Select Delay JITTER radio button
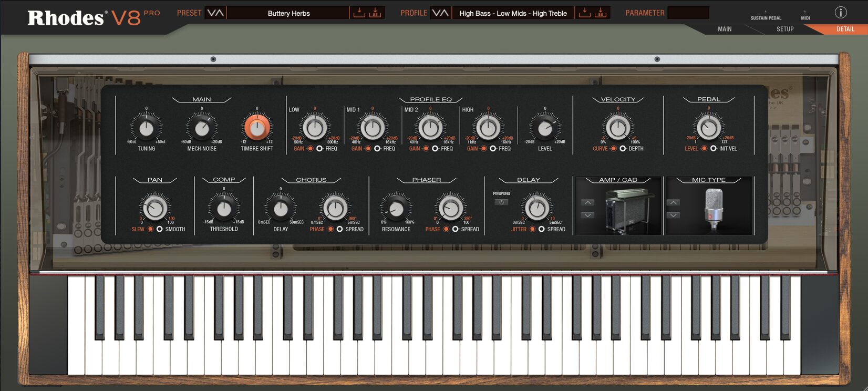 pyautogui.click(x=532, y=229)
